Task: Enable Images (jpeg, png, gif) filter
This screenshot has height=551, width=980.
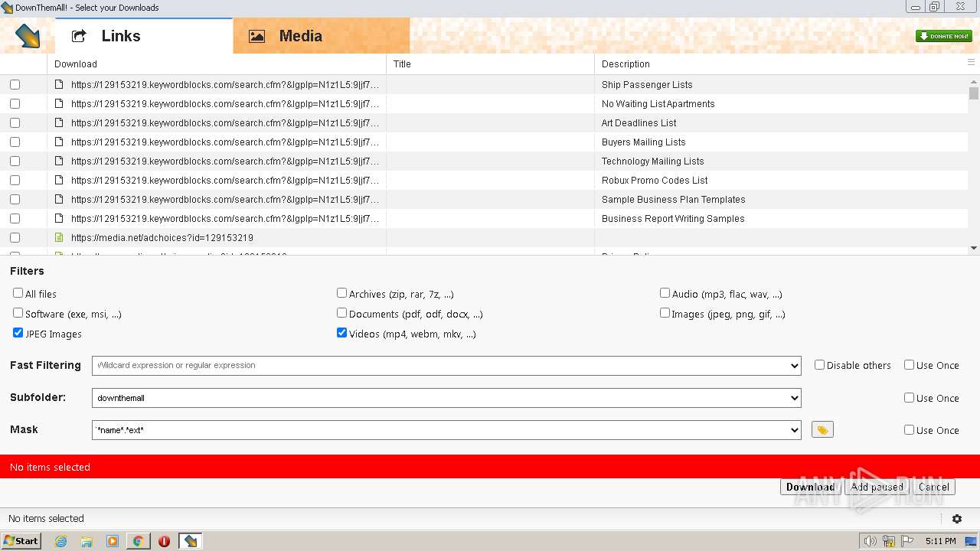Action: 665,313
